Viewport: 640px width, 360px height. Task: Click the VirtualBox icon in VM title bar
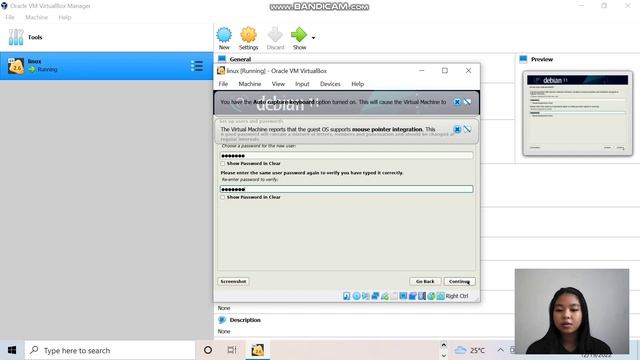[221, 71]
